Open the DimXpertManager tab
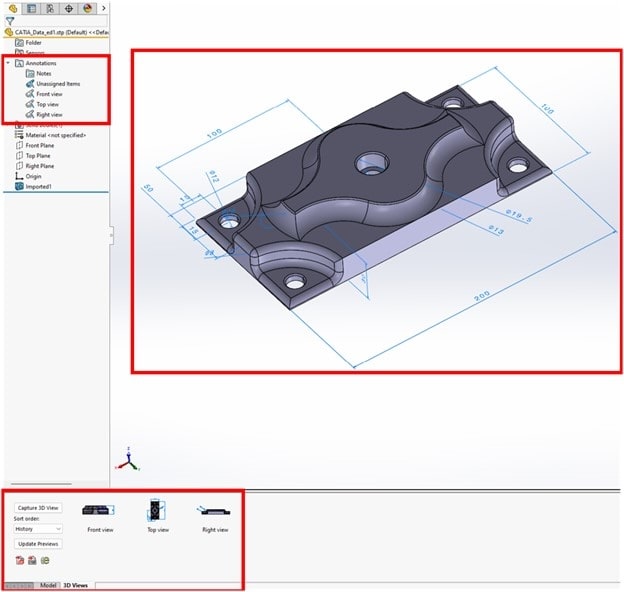 (69, 8)
